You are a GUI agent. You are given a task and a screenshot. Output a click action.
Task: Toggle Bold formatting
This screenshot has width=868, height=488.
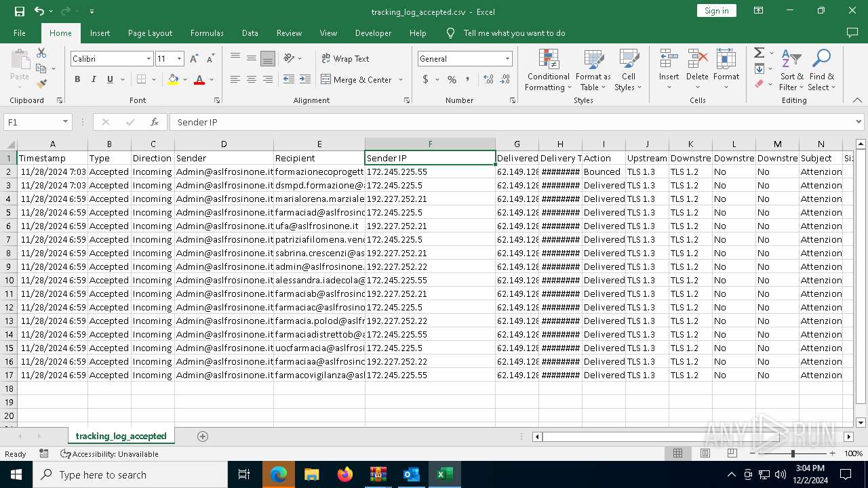77,79
